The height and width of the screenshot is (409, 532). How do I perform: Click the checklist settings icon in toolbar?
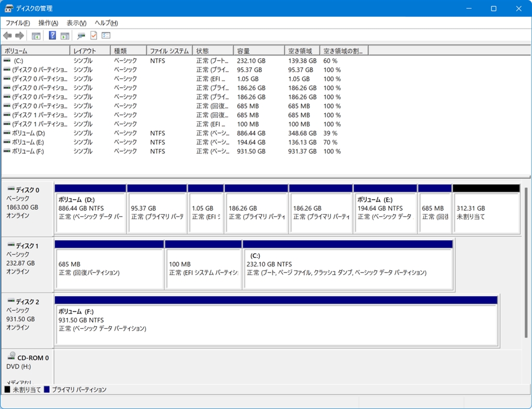pos(106,36)
